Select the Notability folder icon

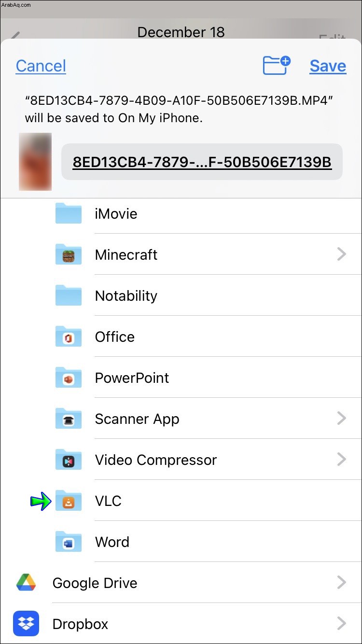[x=69, y=295]
